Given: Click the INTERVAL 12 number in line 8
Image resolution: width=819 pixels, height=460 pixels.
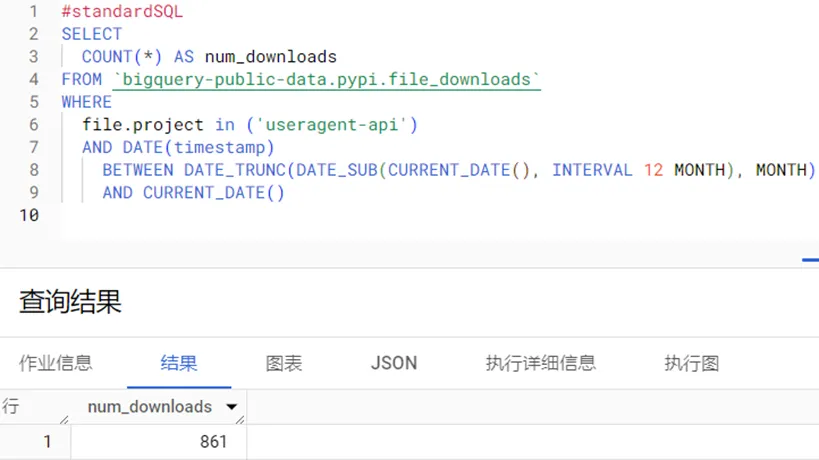Looking at the screenshot, I should point(653,170).
